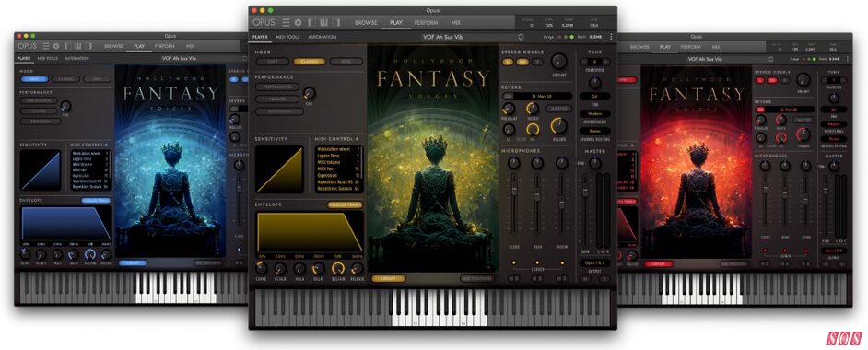Toggle left panel layout icon in center window
Viewport: 868px width, 350px height.
pos(311,23)
